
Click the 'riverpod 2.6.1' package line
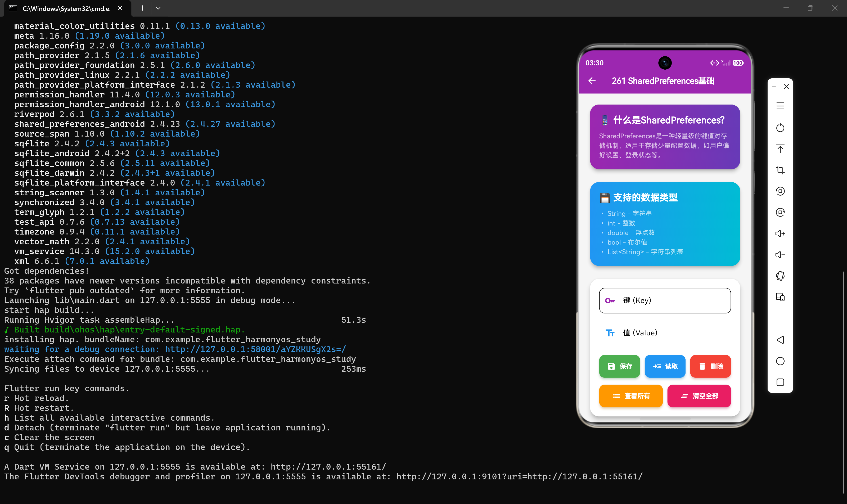tap(94, 114)
